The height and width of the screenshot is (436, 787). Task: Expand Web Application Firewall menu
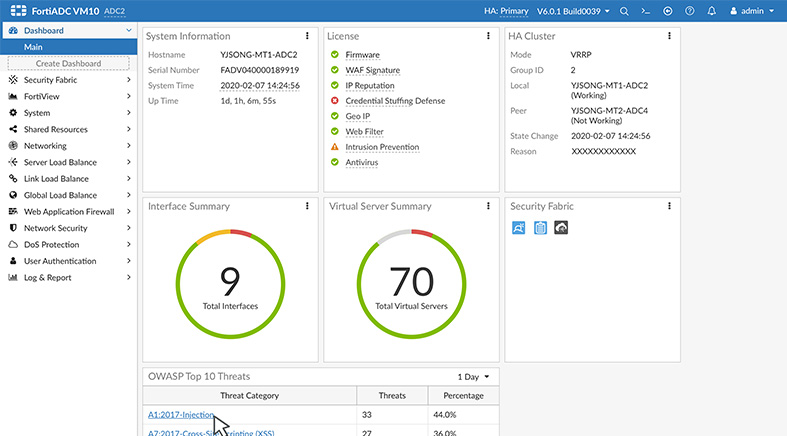pos(69,212)
